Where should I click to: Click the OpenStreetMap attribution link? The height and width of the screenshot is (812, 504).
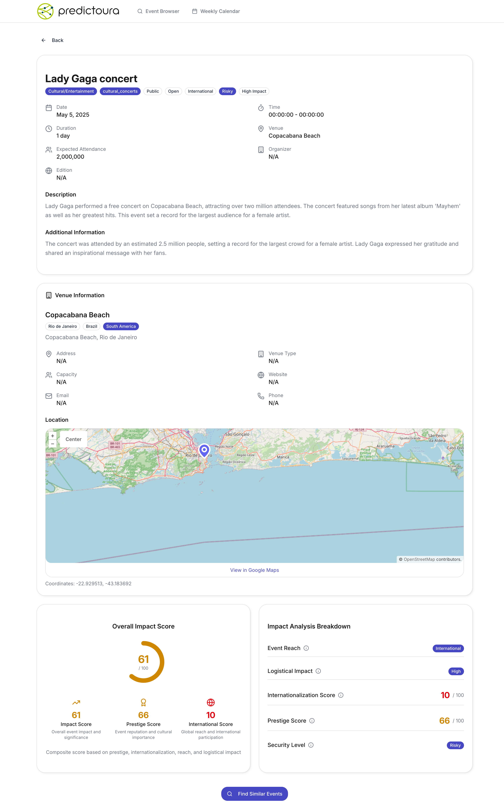(x=419, y=559)
